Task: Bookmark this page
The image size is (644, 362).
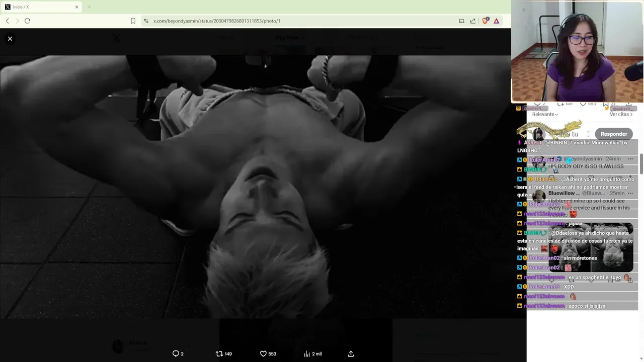Action: click(x=133, y=21)
